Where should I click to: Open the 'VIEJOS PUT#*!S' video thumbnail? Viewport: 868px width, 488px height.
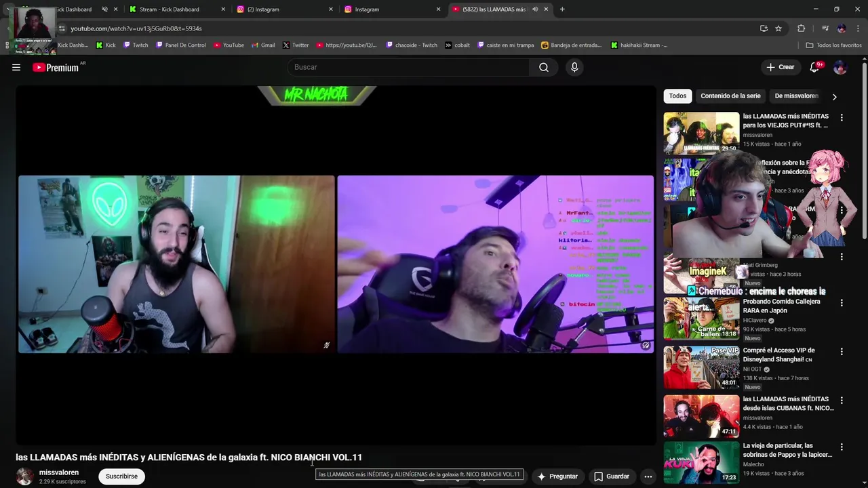coord(701,133)
